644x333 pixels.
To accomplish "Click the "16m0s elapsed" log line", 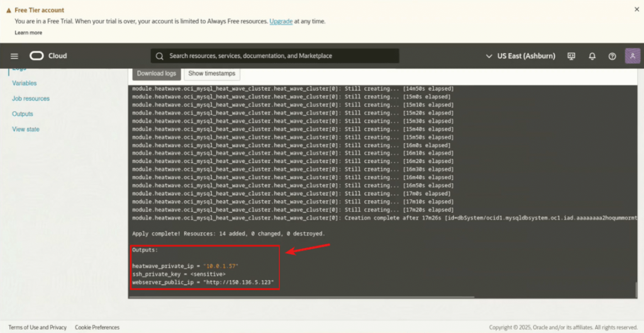I will pos(292,145).
